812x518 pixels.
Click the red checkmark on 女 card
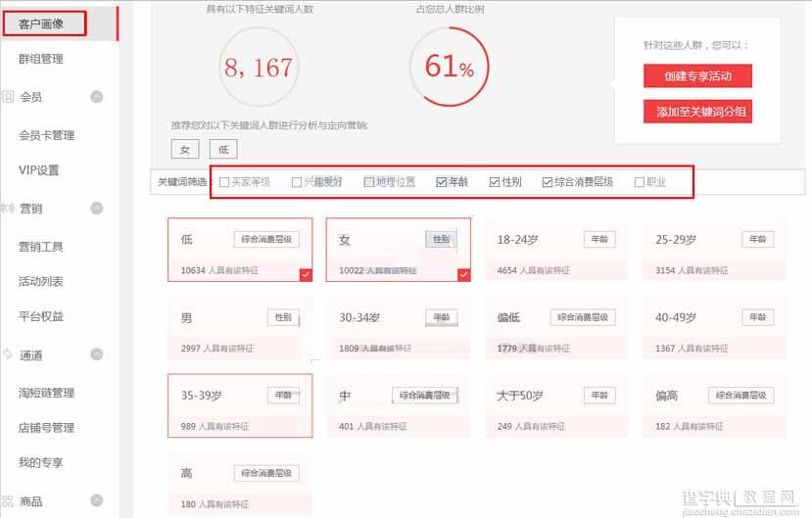(464, 275)
